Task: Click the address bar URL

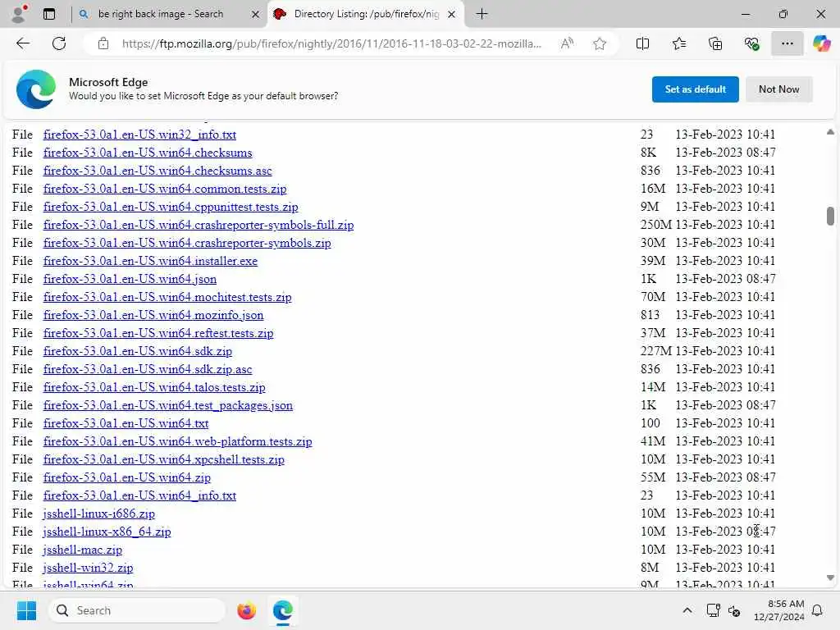Action: 331,43
